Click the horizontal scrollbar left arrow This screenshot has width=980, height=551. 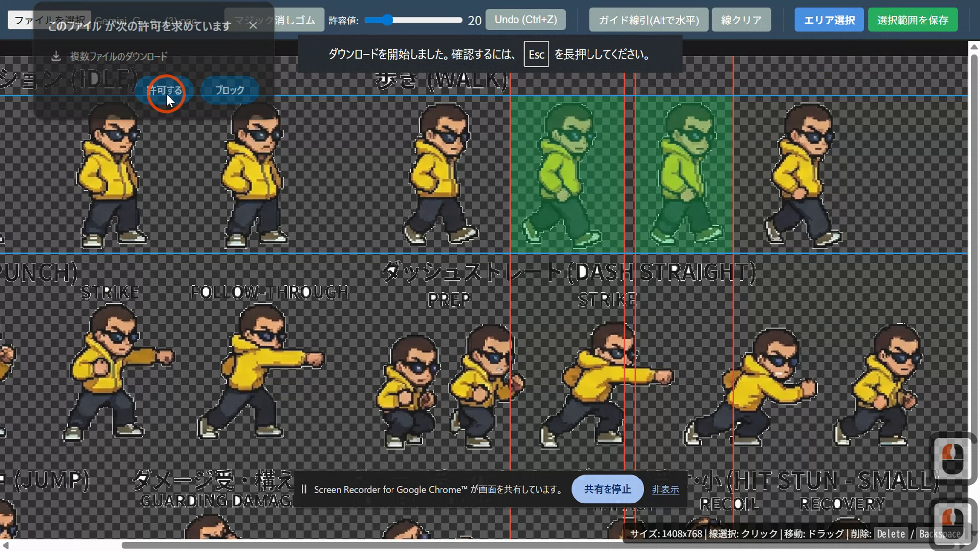point(5,545)
